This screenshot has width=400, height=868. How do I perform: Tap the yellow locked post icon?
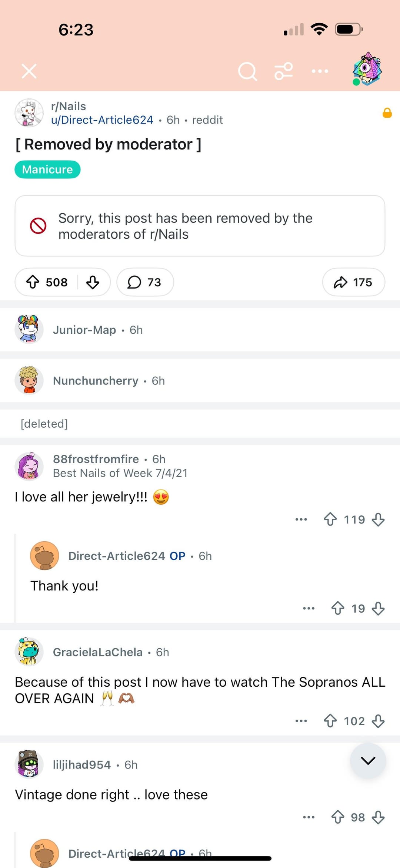coord(387,113)
